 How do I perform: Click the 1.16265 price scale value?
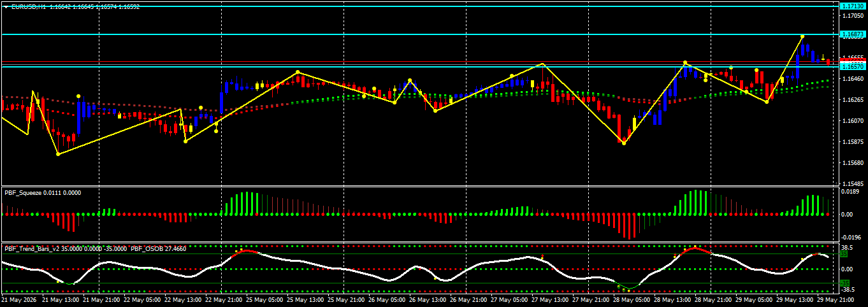[853, 100]
